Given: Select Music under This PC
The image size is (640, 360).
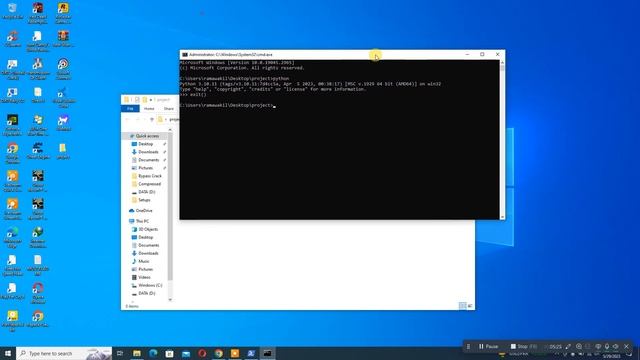Looking at the screenshot, I should pyautogui.click(x=144, y=261).
